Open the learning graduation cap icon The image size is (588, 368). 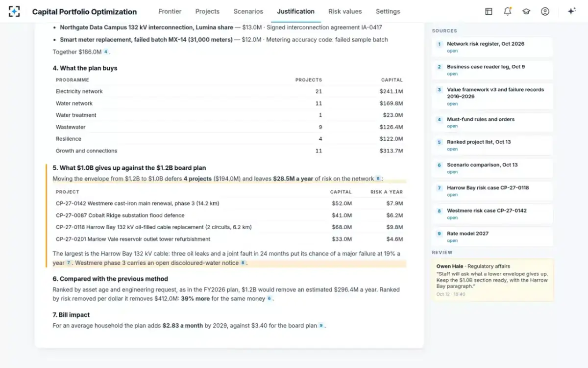click(526, 11)
